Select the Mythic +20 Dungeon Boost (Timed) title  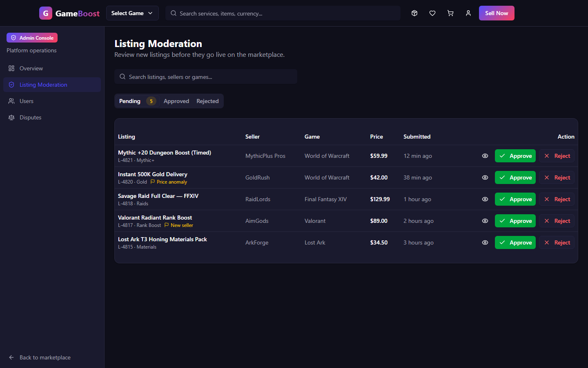click(x=165, y=153)
